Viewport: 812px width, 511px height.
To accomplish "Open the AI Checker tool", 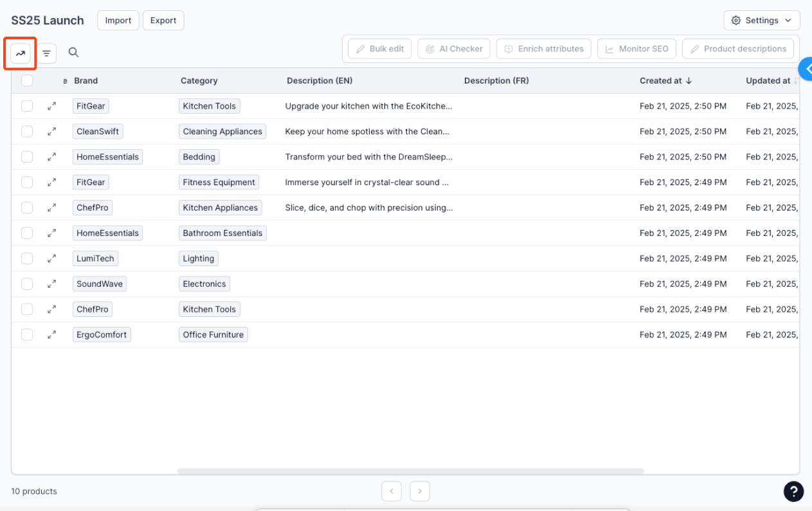I will [x=454, y=49].
